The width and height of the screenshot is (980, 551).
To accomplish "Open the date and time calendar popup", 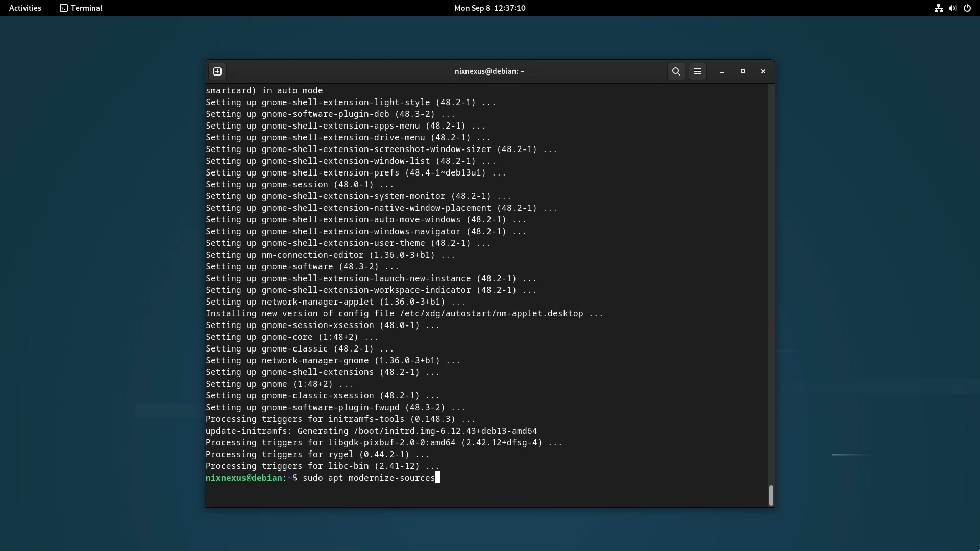I will tap(489, 8).
